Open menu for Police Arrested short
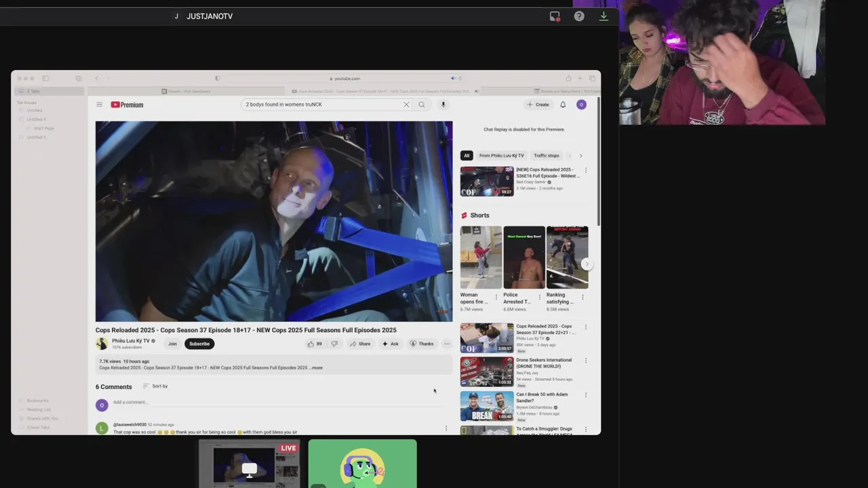This screenshot has width=868, height=488. [x=540, y=297]
